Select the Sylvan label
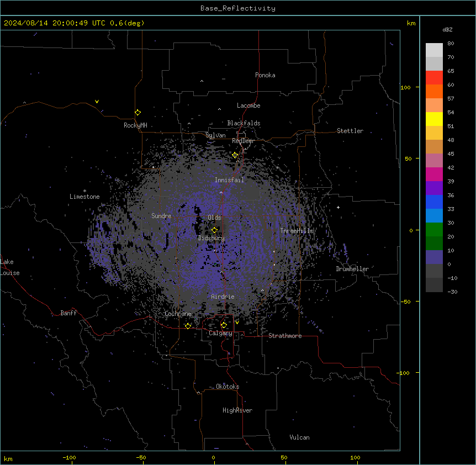 215,135
